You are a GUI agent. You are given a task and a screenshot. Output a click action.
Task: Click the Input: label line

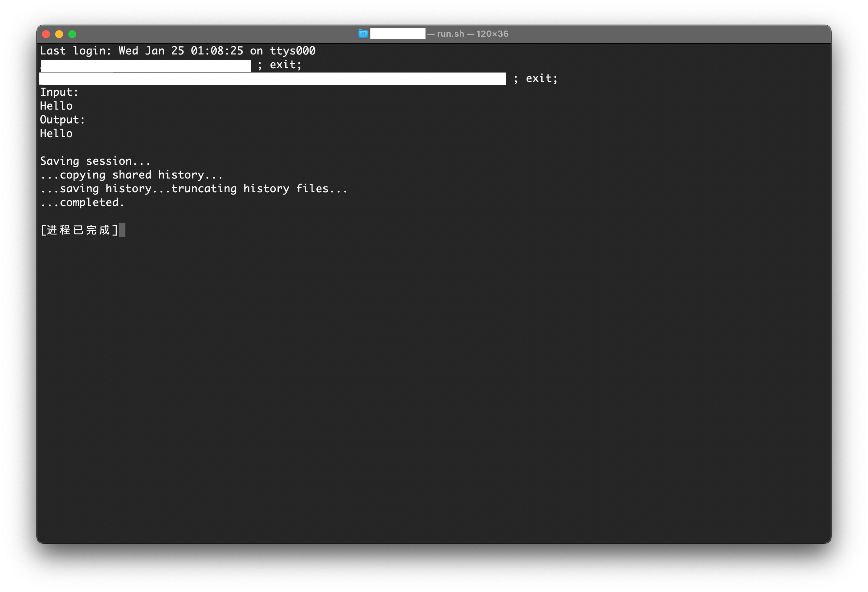59,92
